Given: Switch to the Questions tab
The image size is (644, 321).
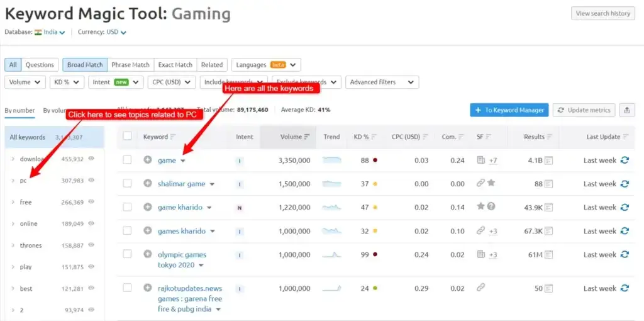Looking at the screenshot, I should point(40,65).
